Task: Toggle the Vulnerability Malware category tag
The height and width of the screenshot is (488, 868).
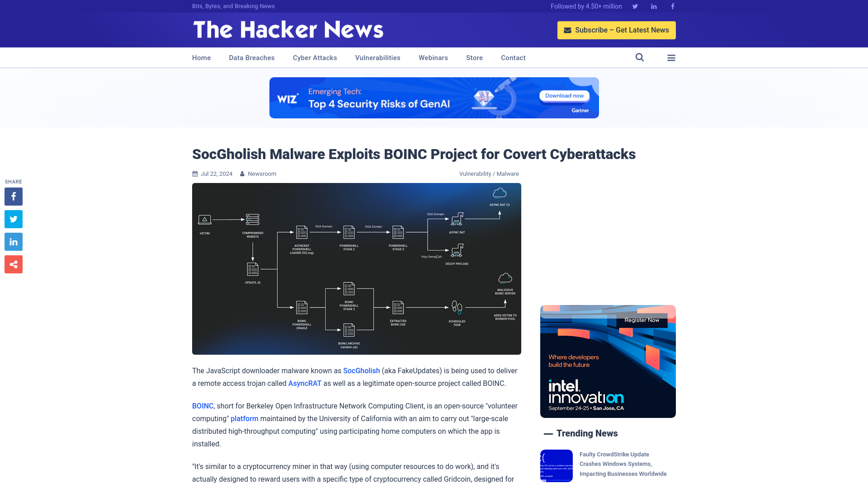Action: click(x=489, y=174)
